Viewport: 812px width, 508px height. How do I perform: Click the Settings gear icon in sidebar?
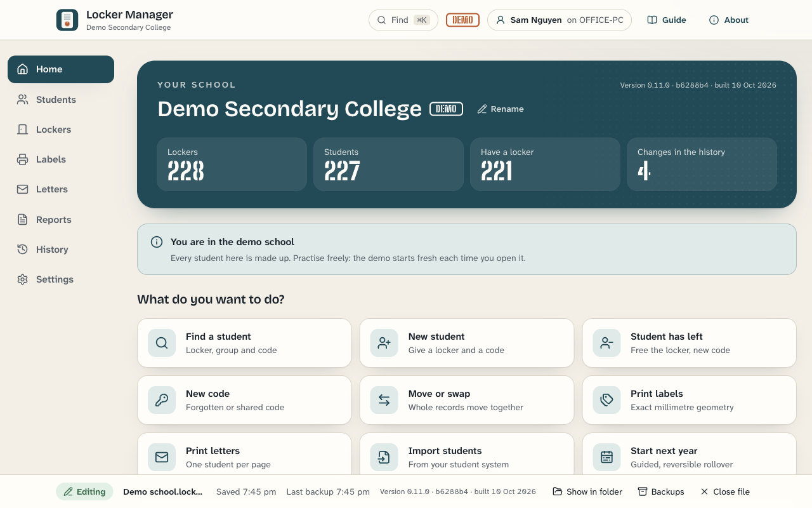[23, 279]
